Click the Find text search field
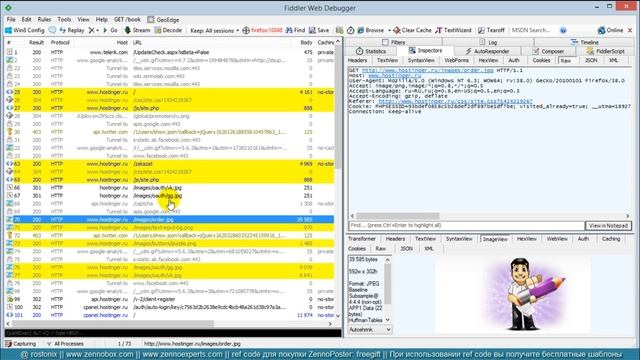640x360 pixels. click(x=467, y=225)
